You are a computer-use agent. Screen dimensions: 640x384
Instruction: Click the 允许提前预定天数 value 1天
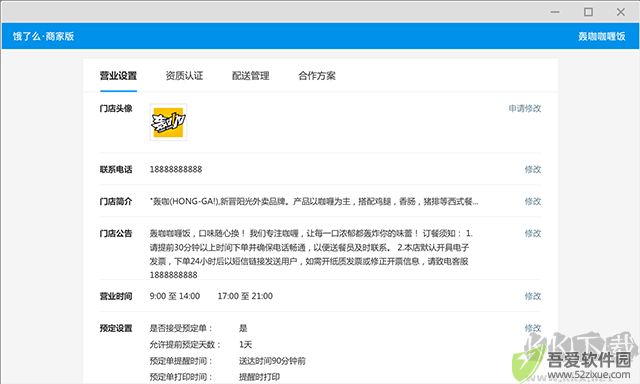coord(245,344)
